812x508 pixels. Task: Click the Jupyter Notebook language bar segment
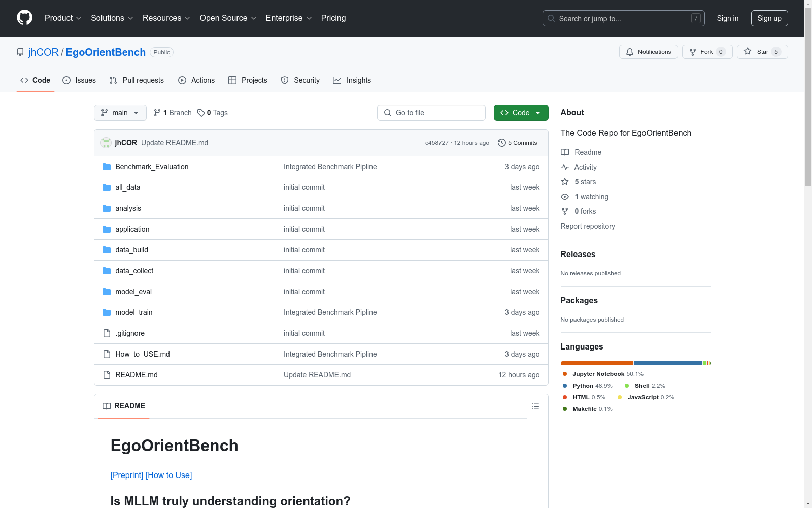click(597, 363)
